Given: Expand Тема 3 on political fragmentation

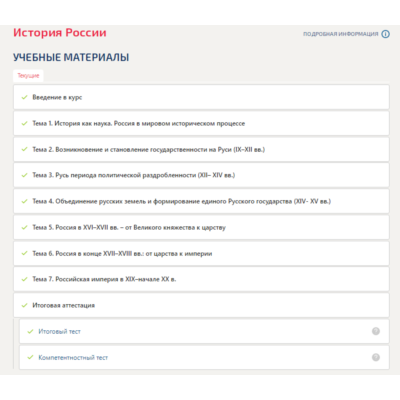Looking at the screenshot, I should pos(201,175).
